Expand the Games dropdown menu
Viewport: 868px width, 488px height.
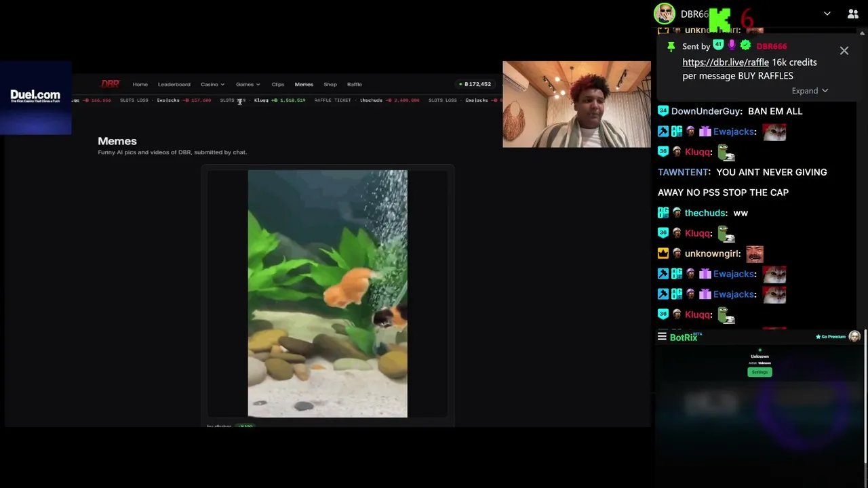point(248,84)
